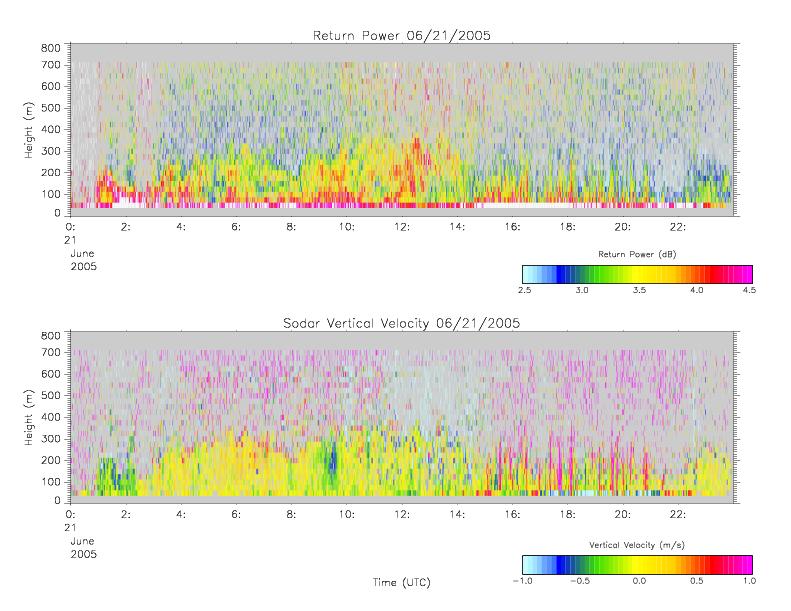791x611 pixels.
Task: Click the '16:' time tick under Vertical Velocity plot
Action: (x=513, y=515)
